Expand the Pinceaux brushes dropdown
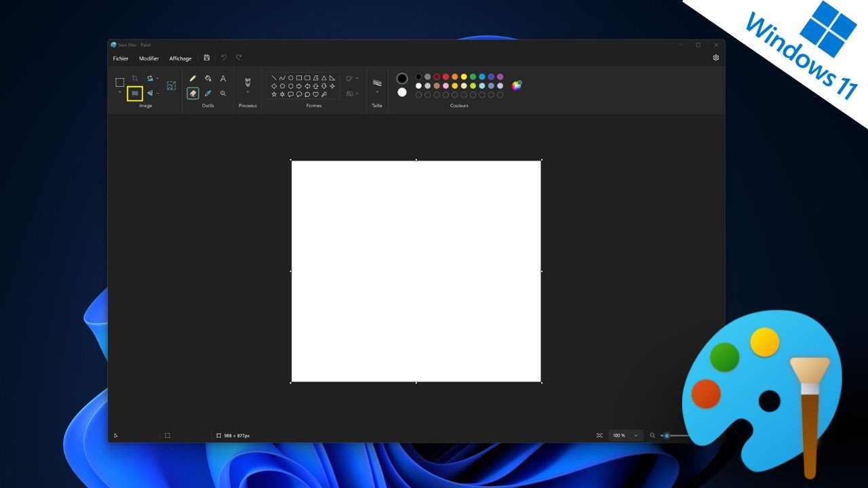 (x=248, y=92)
